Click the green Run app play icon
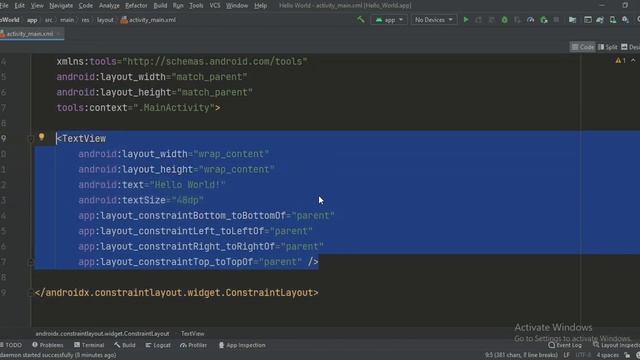 pyautogui.click(x=466, y=20)
